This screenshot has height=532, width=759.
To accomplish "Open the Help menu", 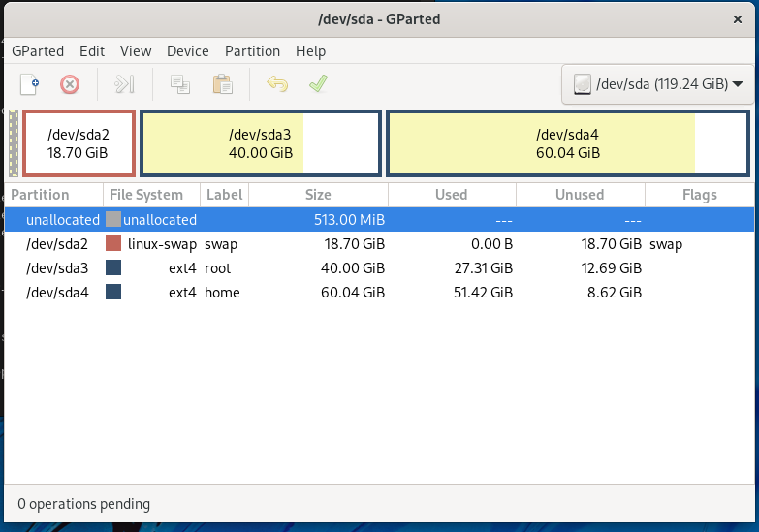I will point(311,50).
